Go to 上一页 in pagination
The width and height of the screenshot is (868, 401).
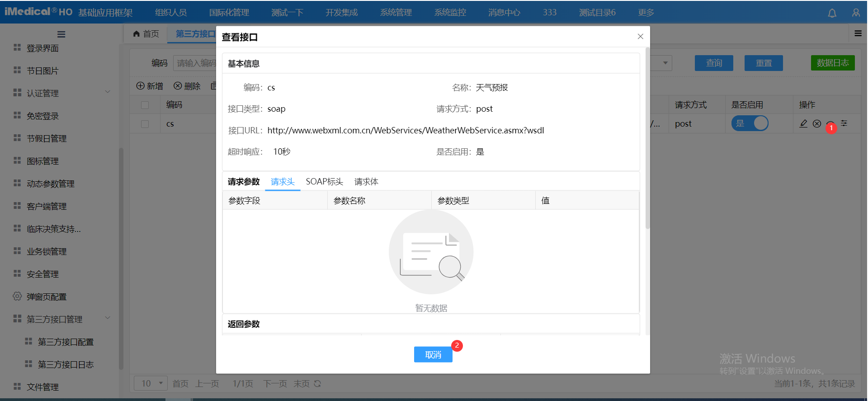click(x=207, y=383)
